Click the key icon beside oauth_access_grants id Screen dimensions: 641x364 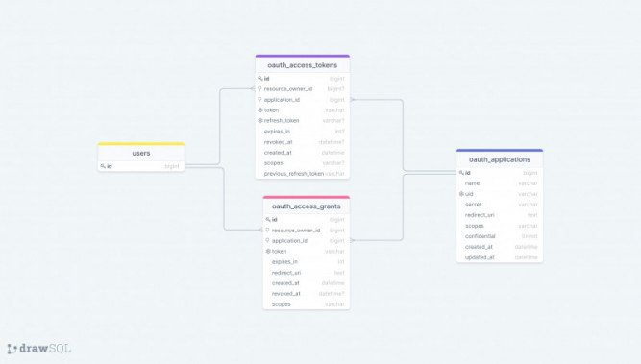tap(268, 219)
